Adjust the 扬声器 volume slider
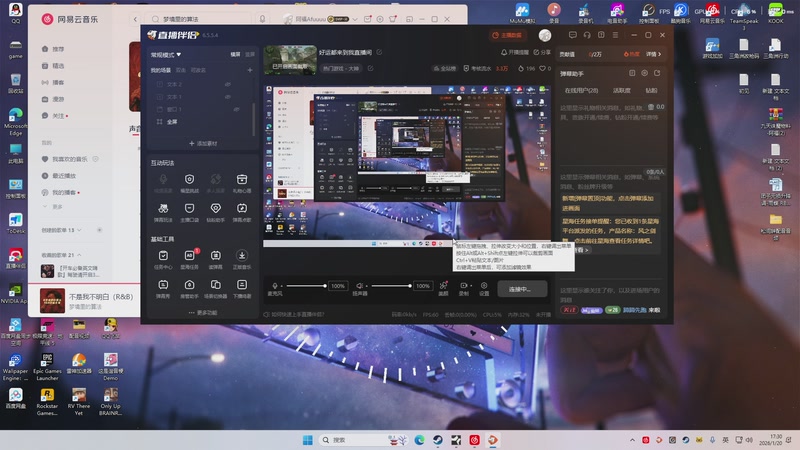The height and width of the screenshot is (450, 800). tap(391, 286)
